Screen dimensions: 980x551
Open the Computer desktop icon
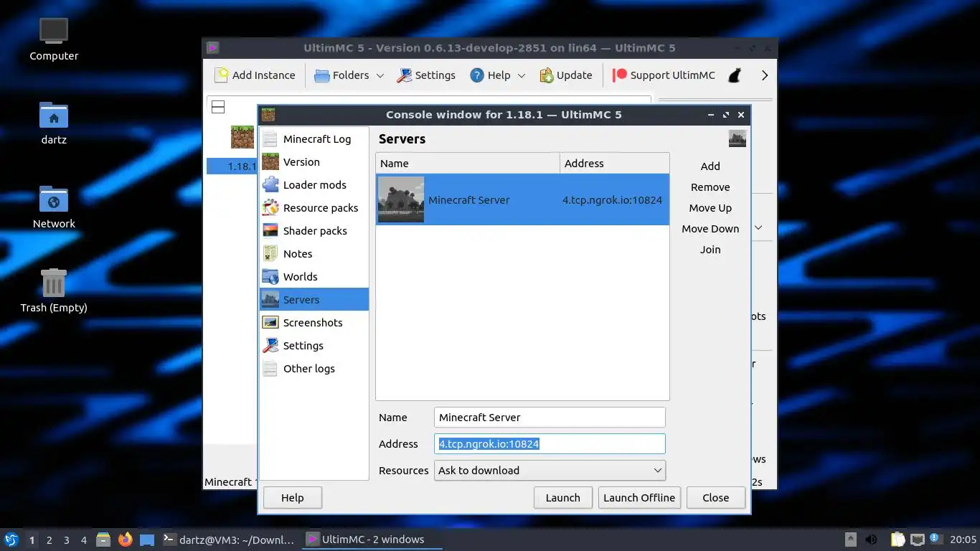click(54, 39)
